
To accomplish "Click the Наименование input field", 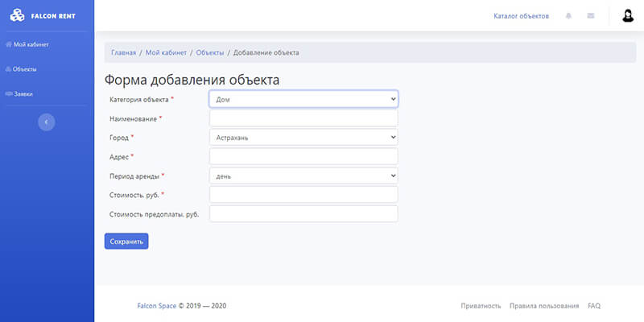I will click(303, 118).
